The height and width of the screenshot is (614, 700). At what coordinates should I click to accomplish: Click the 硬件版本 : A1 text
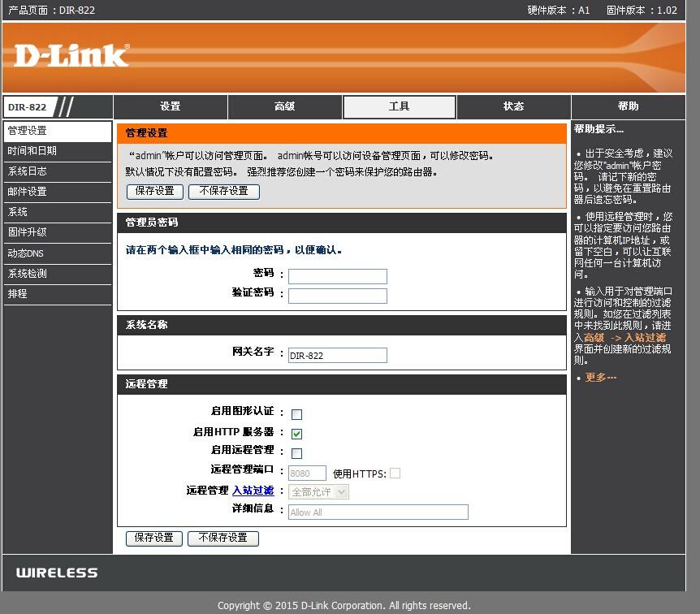tap(559, 11)
